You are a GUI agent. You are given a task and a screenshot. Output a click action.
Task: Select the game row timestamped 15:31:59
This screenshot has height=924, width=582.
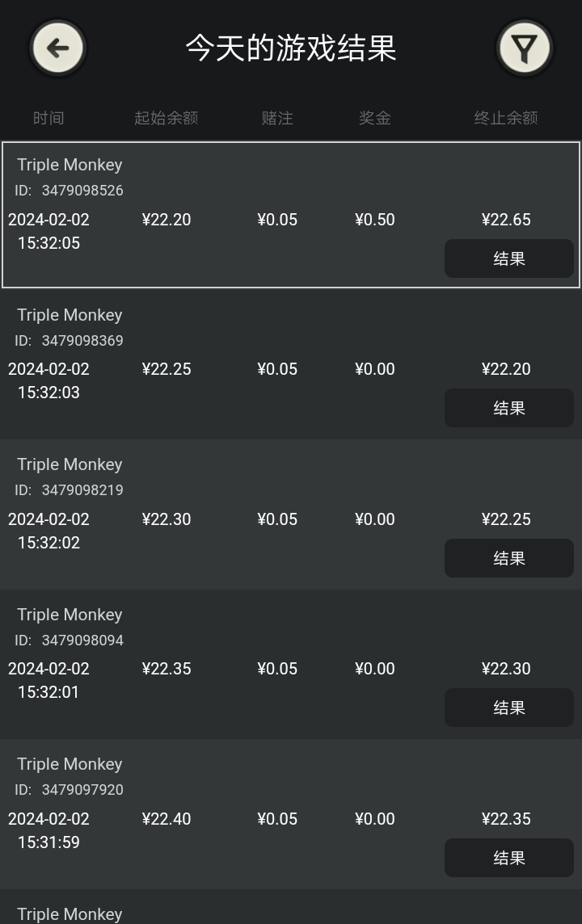click(291, 814)
